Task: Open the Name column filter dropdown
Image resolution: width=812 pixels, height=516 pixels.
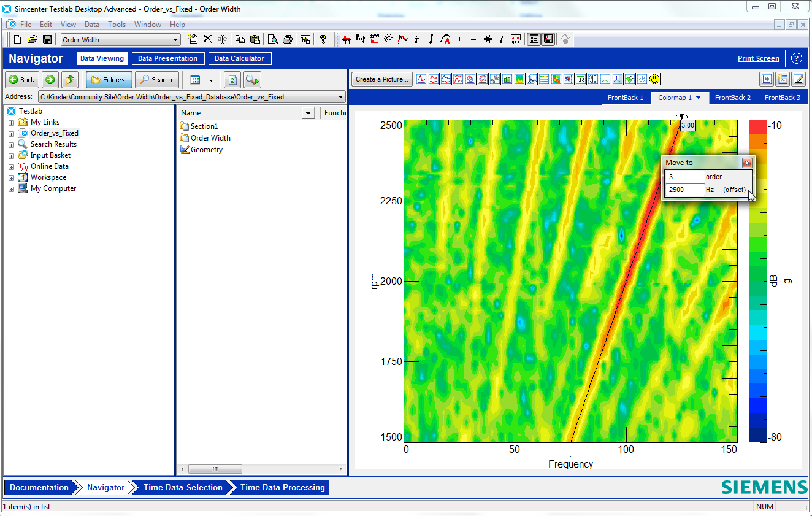Action: click(x=308, y=113)
